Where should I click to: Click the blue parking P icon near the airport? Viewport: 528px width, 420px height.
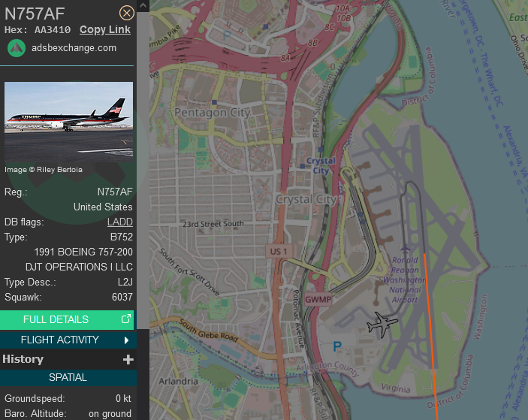337,346
